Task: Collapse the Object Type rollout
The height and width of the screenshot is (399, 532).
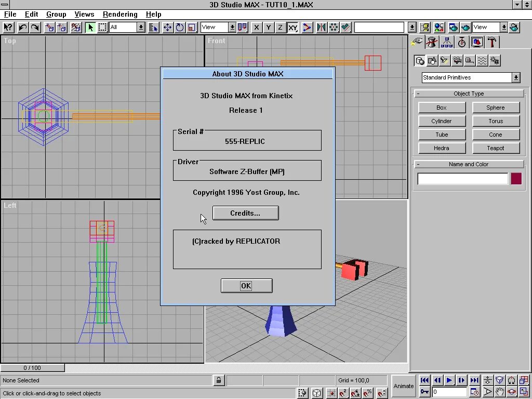Action: tap(469, 94)
